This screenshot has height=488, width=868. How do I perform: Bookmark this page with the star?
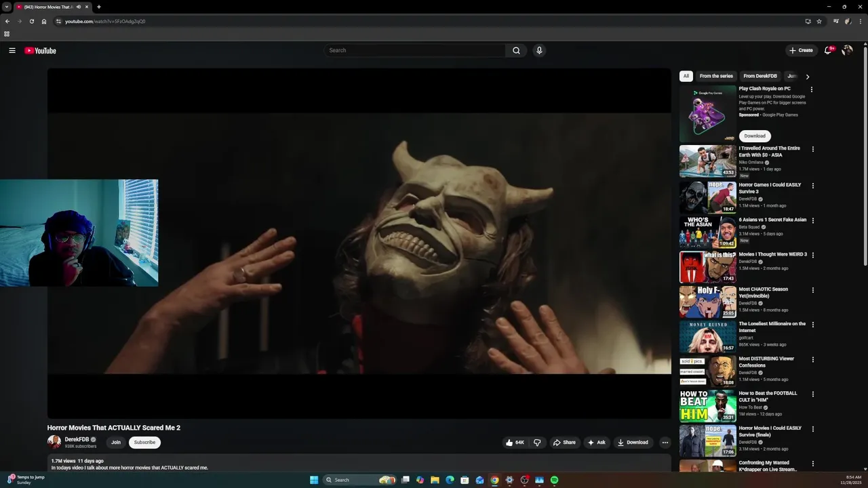click(819, 21)
